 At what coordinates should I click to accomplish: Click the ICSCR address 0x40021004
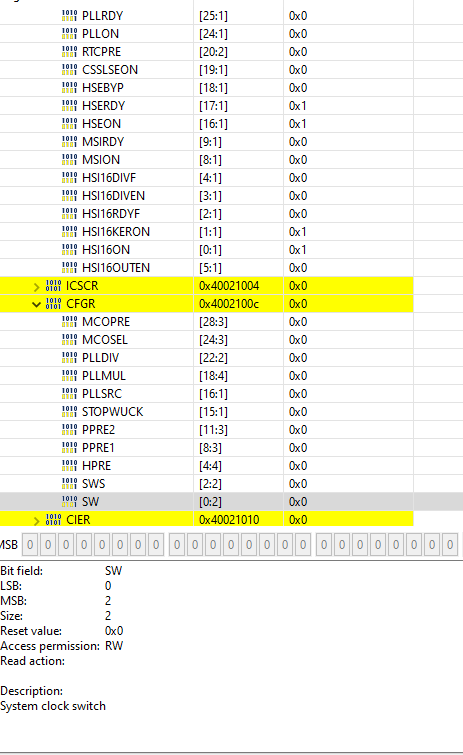pyautogui.click(x=229, y=286)
